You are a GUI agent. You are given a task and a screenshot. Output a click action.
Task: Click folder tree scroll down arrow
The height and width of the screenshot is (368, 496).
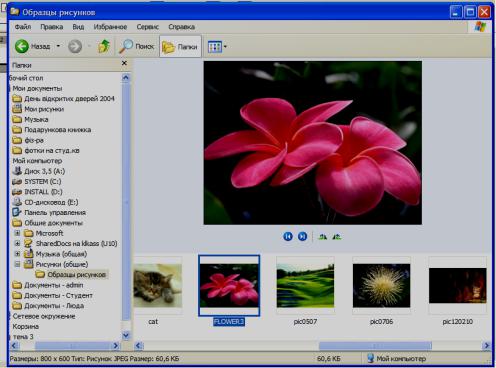click(126, 335)
